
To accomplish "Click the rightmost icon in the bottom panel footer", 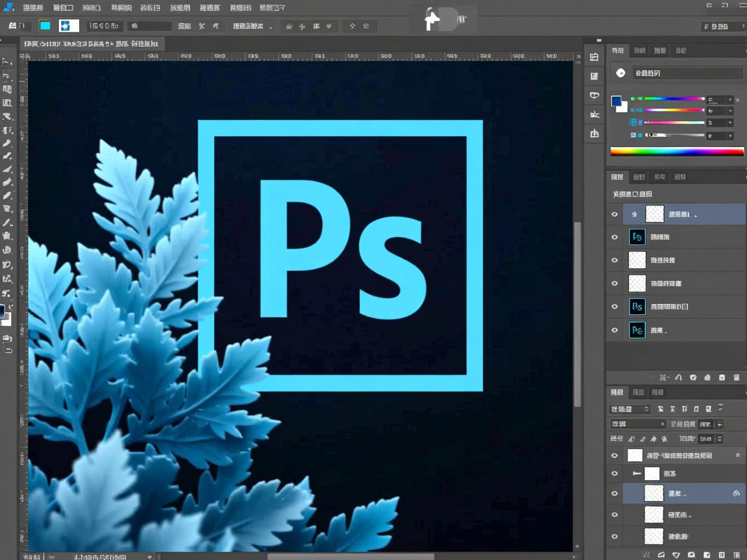I will (737, 555).
